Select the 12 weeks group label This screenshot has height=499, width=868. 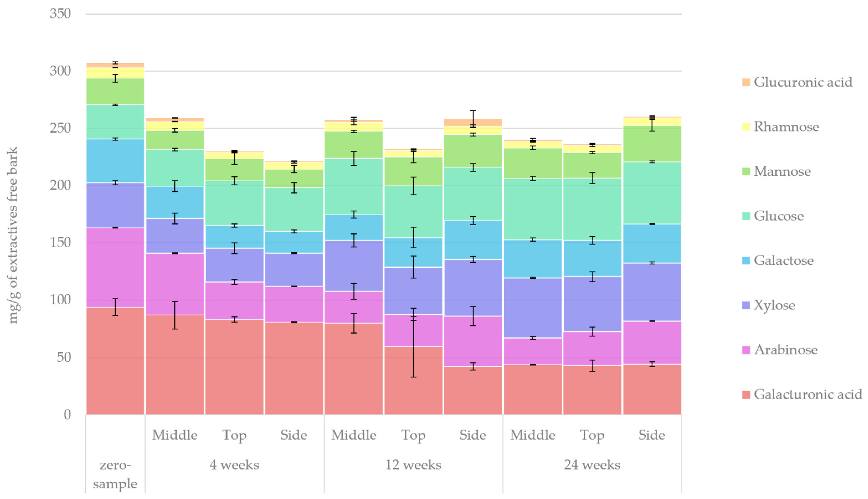(413, 465)
